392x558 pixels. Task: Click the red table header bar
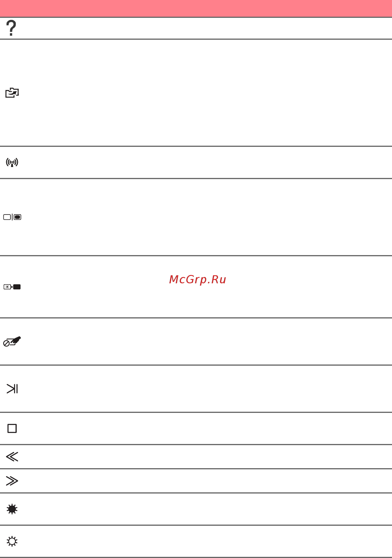point(196,8)
